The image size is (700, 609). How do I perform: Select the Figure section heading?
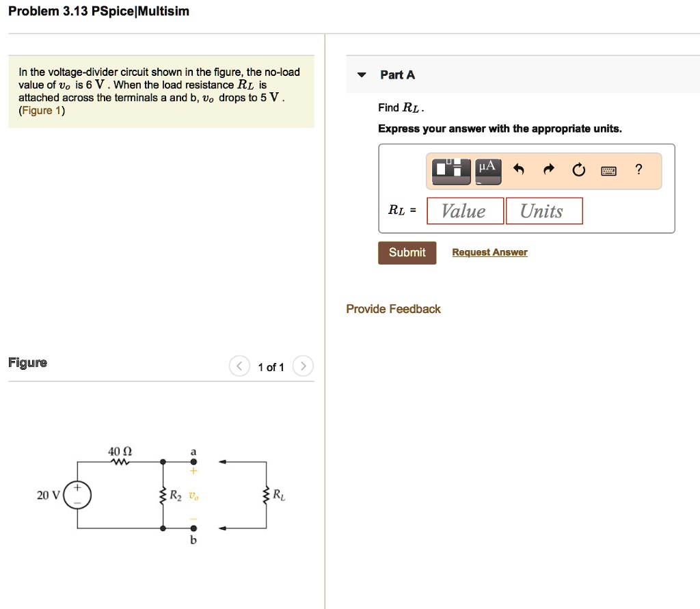(27, 362)
